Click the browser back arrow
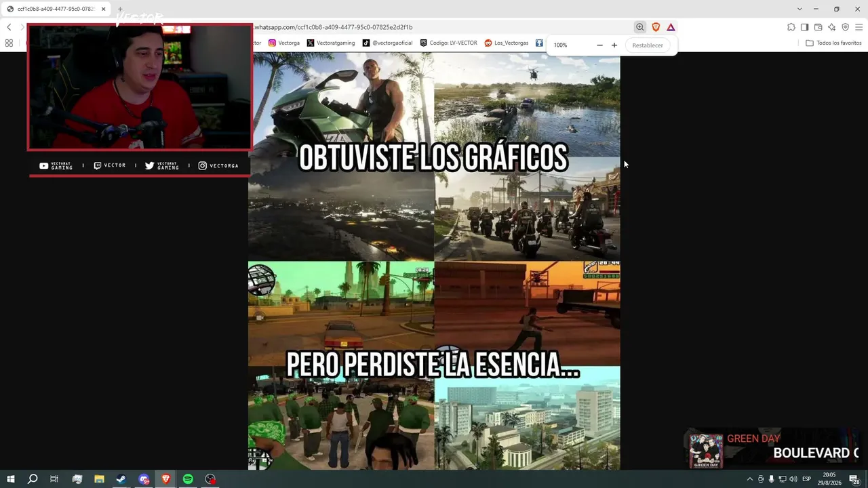Image resolution: width=868 pixels, height=488 pixels. tap(9, 27)
